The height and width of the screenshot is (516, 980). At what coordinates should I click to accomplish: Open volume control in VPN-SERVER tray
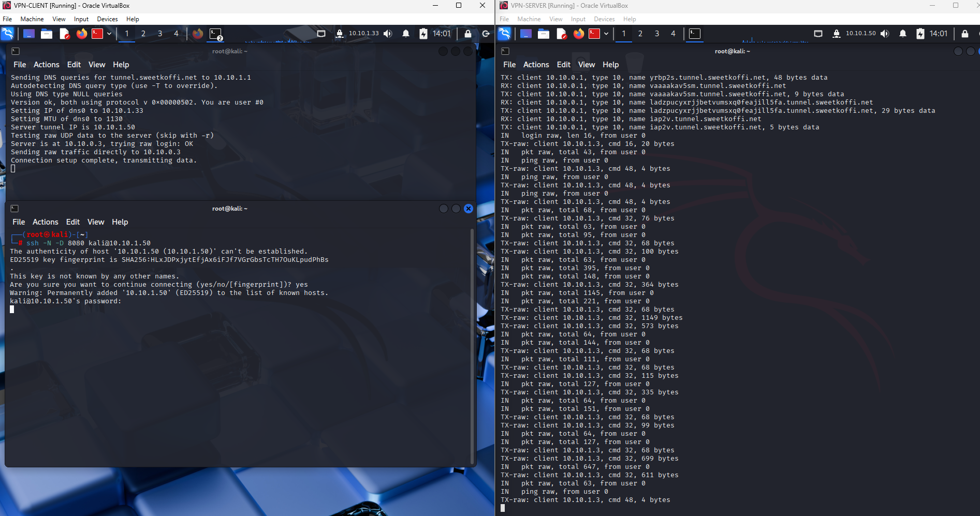885,34
